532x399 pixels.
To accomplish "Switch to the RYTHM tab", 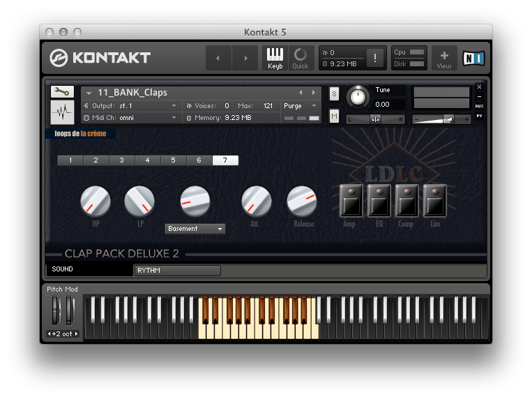I will [x=178, y=271].
